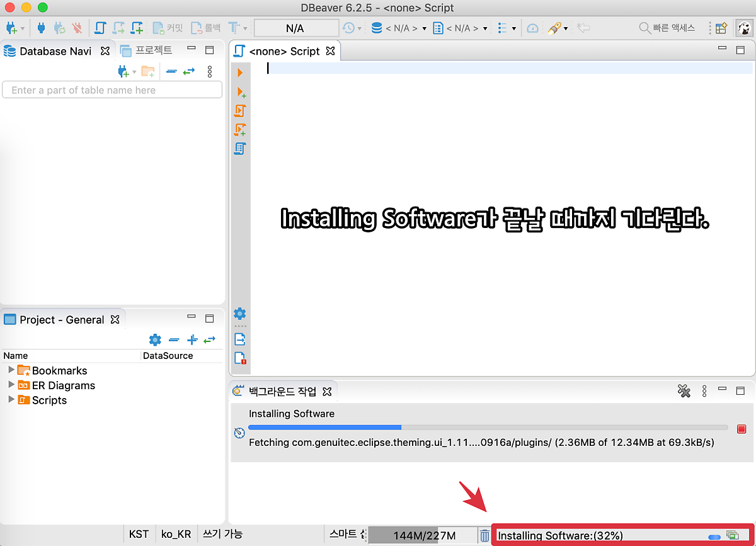Toggle link with editor in Project panel
756x546 pixels.
pos(209,340)
